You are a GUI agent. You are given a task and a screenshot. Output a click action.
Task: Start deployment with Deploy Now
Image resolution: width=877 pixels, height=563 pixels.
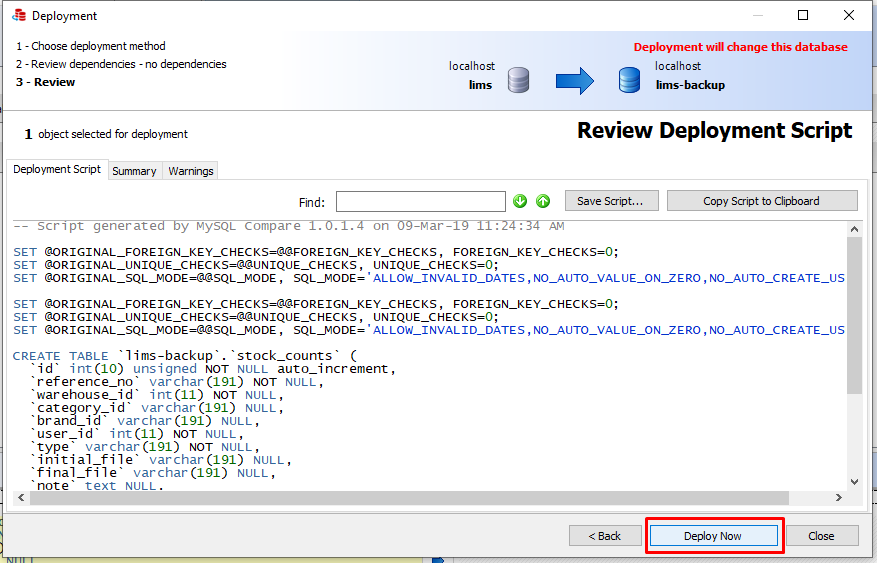713,536
